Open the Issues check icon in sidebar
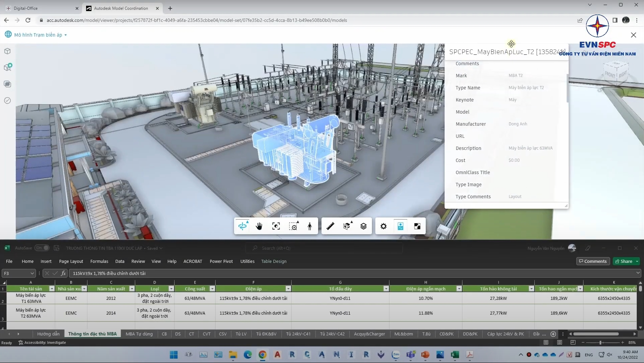Viewport: 644px width, 363px height. pos(7,100)
